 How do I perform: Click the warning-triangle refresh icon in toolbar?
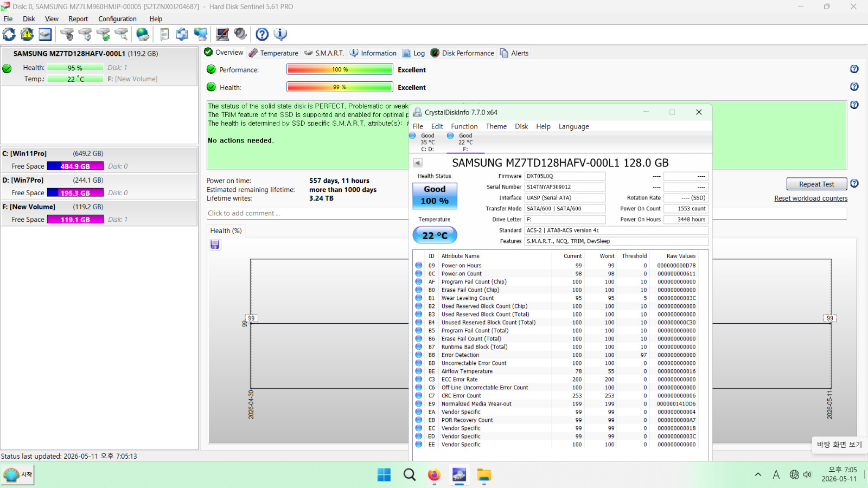(27, 34)
